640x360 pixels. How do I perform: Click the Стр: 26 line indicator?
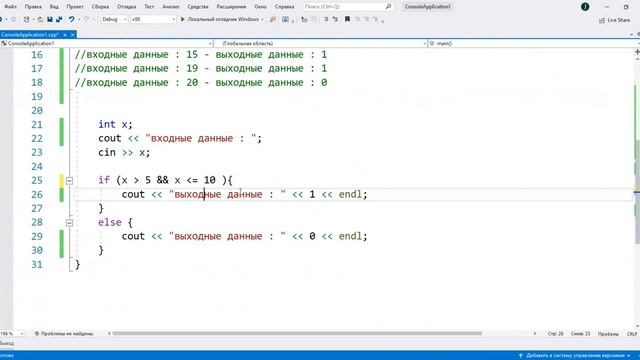[x=556, y=334]
